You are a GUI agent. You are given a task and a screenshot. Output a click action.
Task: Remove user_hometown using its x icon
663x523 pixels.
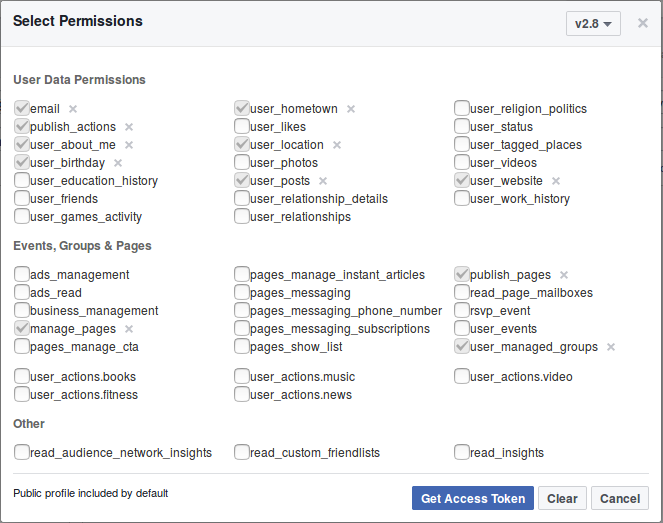click(351, 109)
